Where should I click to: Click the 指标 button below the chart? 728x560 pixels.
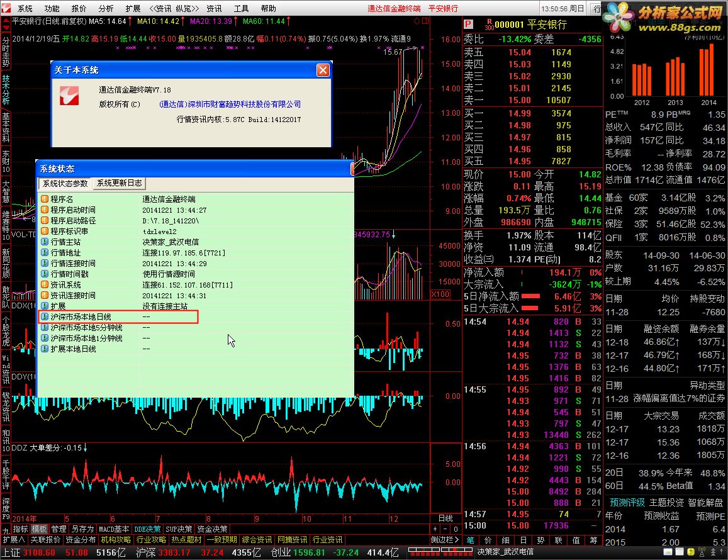coord(20,529)
